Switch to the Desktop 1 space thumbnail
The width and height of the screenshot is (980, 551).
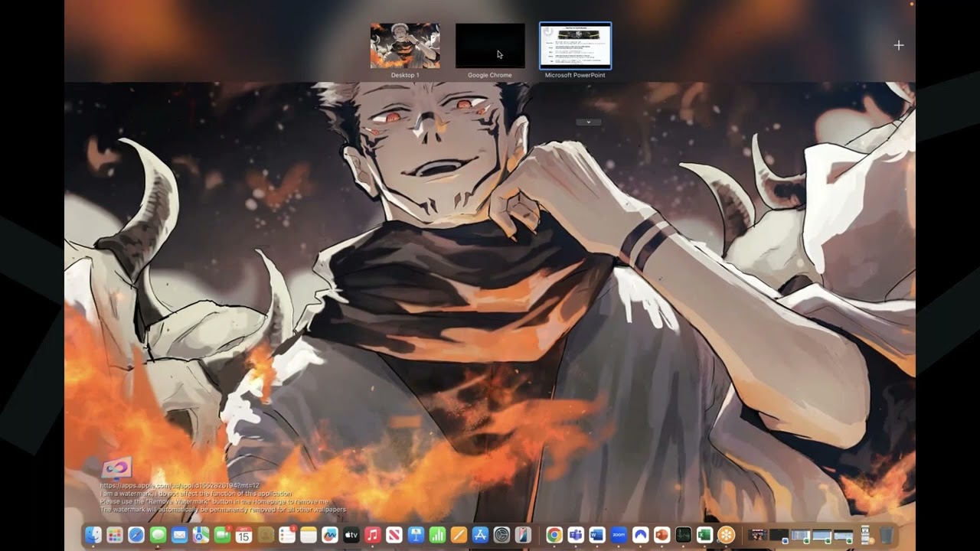click(405, 46)
